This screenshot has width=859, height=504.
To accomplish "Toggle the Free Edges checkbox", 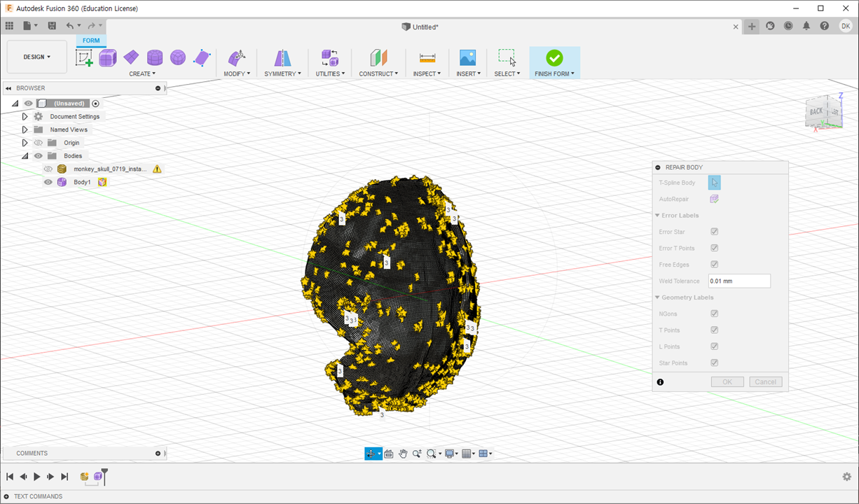I will pos(714,265).
